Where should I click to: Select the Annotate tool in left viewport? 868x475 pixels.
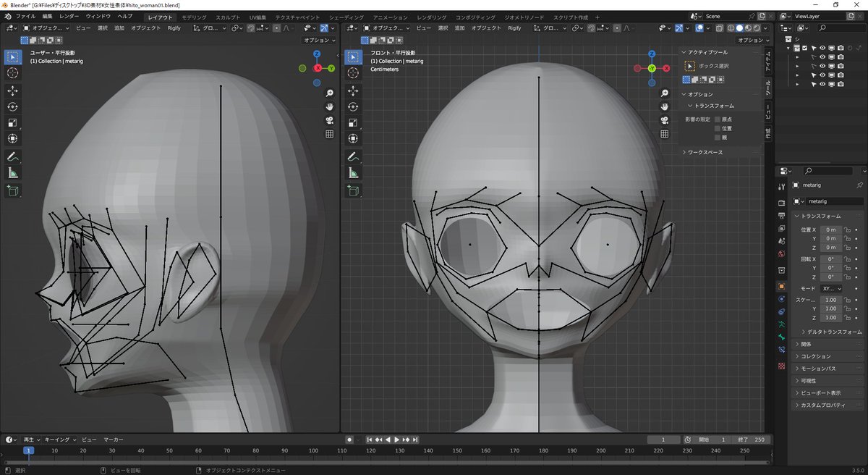click(x=13, y=156)
